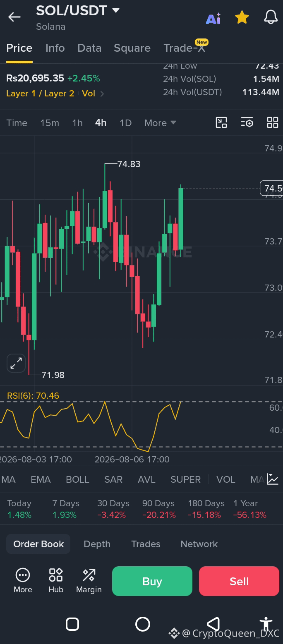Tap the current price tag on axis
The height and width of the screenshot is (644, 283).
coord(271,189)
